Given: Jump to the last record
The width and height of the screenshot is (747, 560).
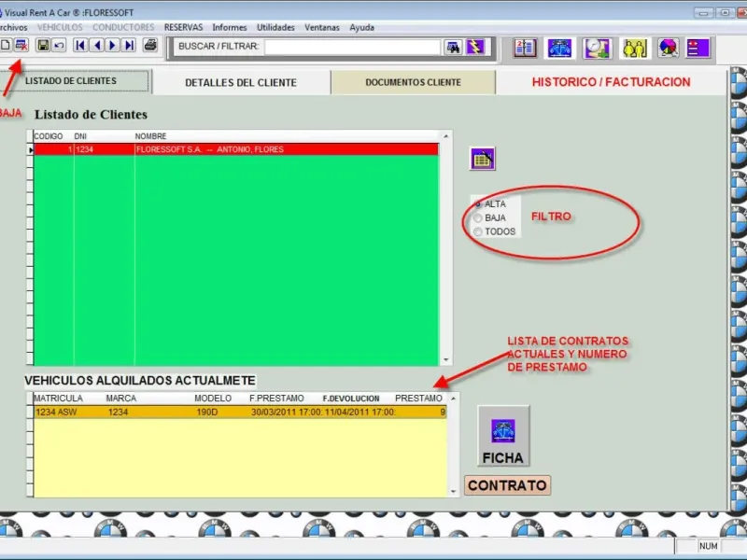Looking at the screenshot, I should [129, 45].
